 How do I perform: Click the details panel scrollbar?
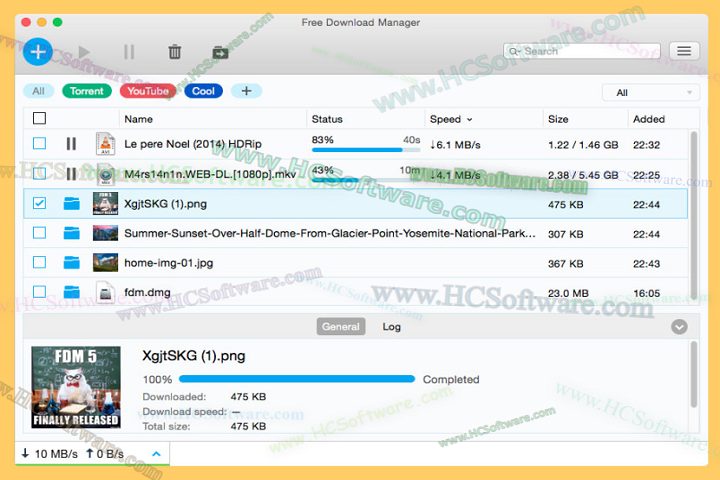coord(693,374)
